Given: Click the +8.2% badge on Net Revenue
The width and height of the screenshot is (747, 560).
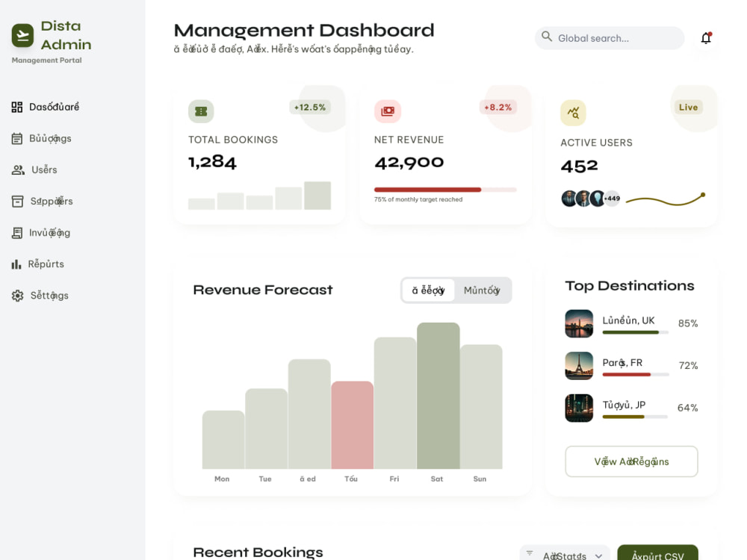Looking at the screenshot, I should pos(498,107).
